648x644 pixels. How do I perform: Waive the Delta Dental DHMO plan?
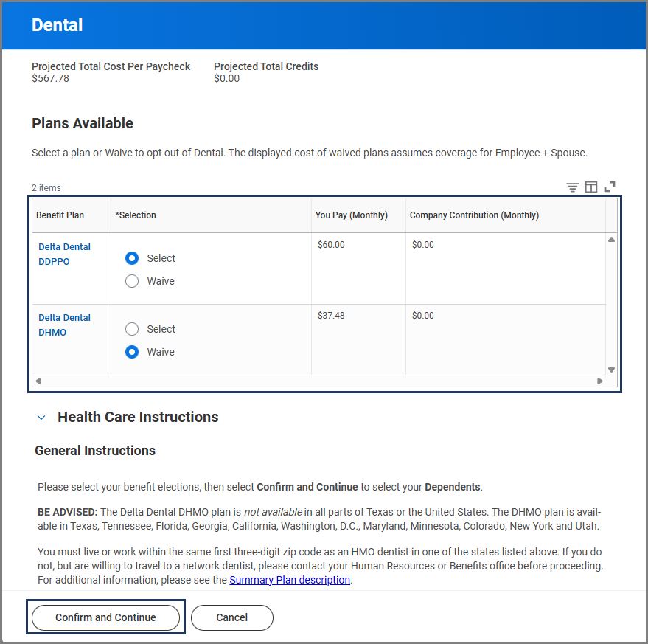pyautogui.click(x=132, y=352)
